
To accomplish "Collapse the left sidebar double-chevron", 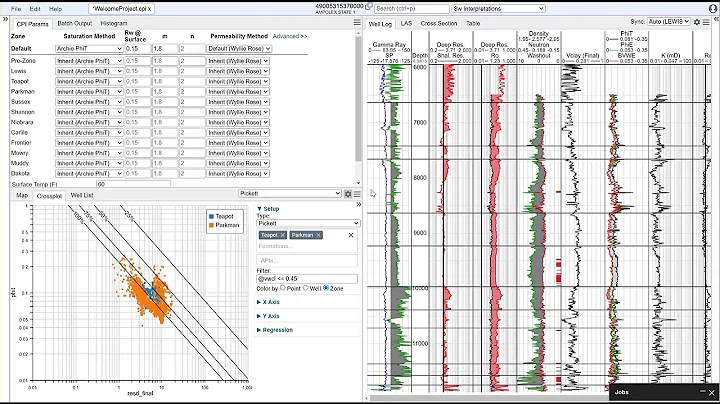I will 5,19.
